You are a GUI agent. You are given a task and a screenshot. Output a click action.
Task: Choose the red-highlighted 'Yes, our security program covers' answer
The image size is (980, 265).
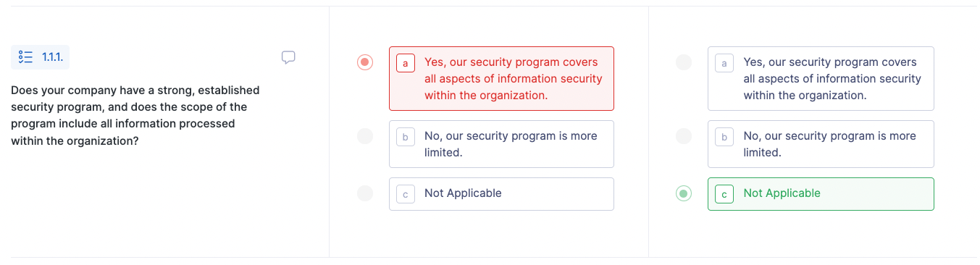tap(501, 78)
